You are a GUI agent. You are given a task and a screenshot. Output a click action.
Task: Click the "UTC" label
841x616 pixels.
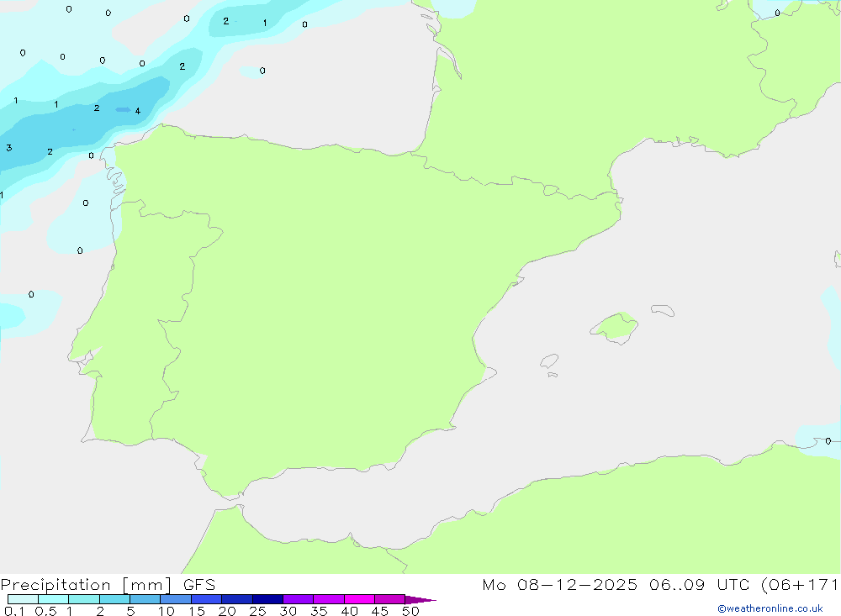pyautogui.click(x=733, y=584)
